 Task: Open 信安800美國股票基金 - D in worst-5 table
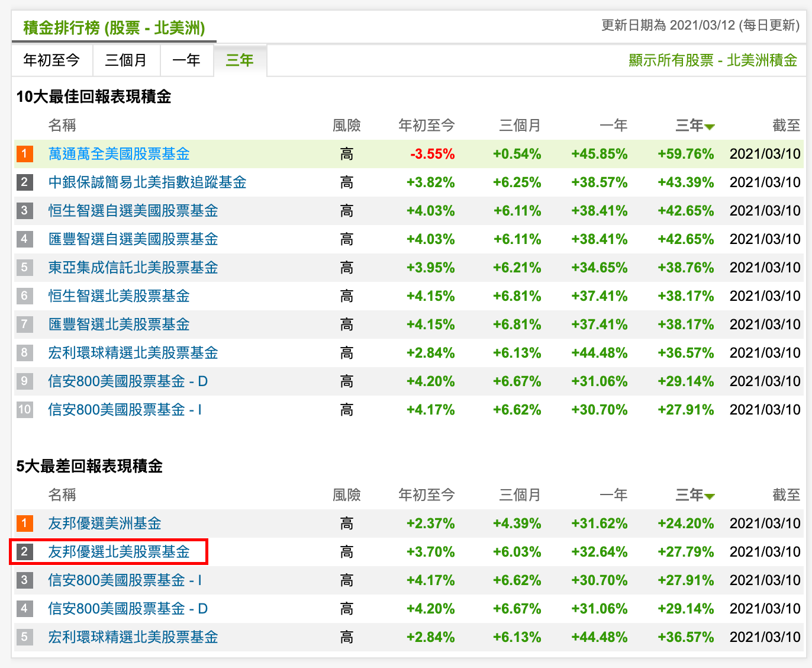(128, 609)
